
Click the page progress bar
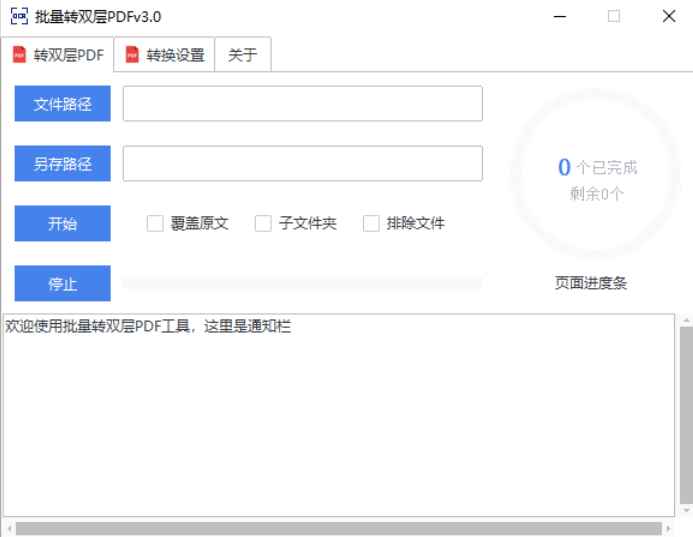303,283
